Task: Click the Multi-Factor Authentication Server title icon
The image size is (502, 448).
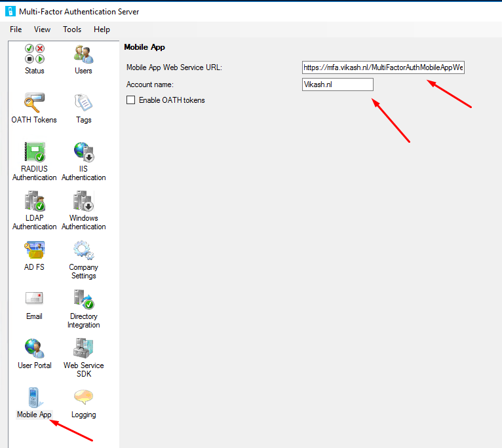Action: (x=10, y=11)
